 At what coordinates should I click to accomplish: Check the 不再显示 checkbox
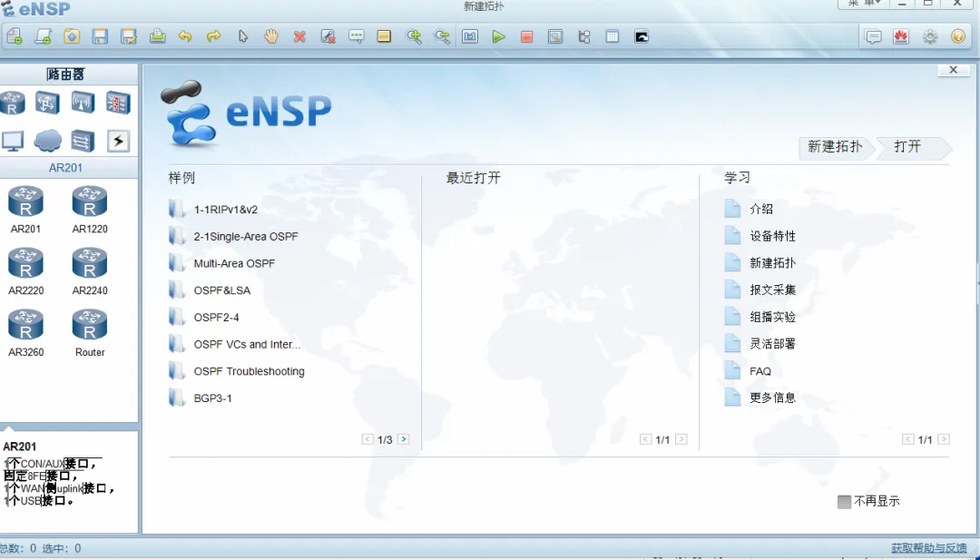(x=845, y=501)
